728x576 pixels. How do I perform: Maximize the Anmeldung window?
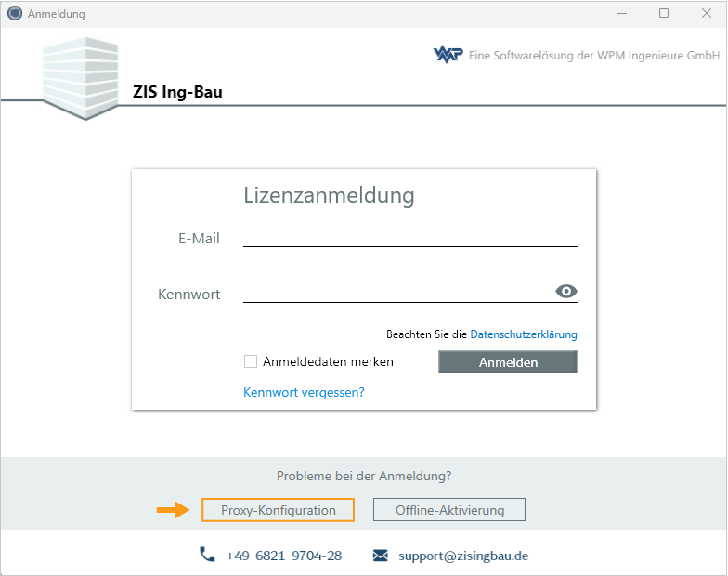(664, 13)
